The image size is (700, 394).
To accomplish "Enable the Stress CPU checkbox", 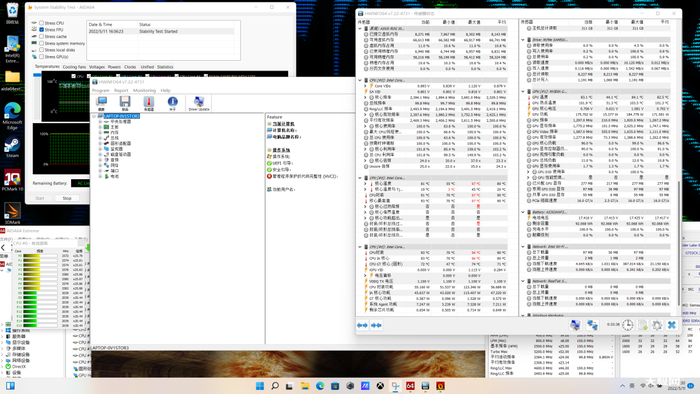I will 41,23.
